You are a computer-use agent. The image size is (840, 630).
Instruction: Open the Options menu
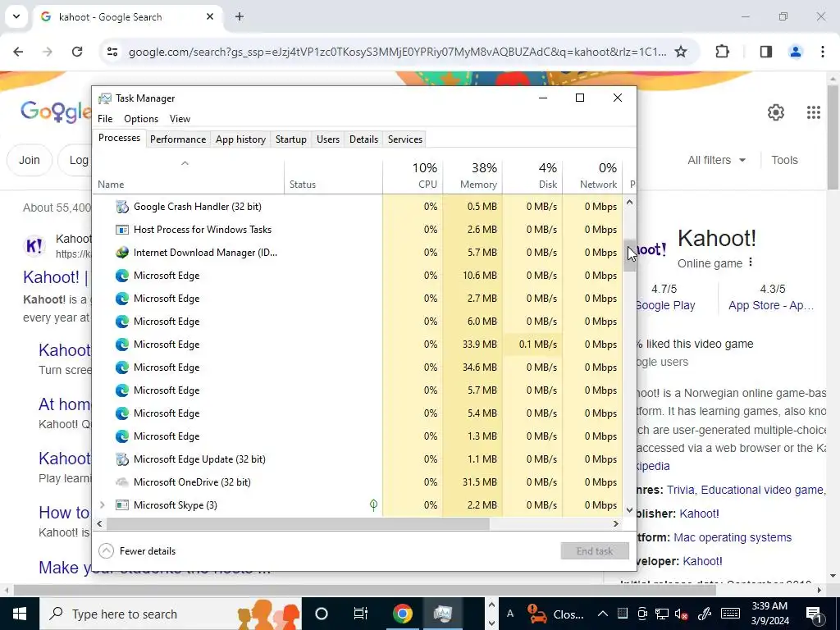[141, 119]
